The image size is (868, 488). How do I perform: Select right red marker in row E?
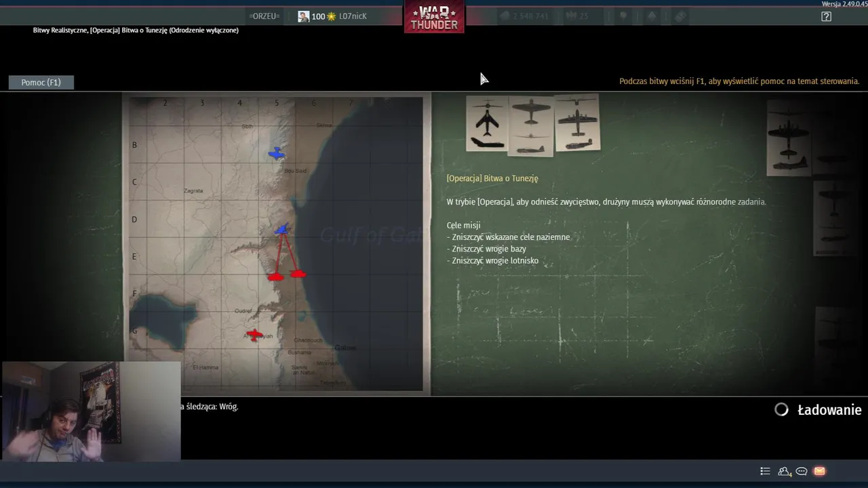(x=298, y=274)
